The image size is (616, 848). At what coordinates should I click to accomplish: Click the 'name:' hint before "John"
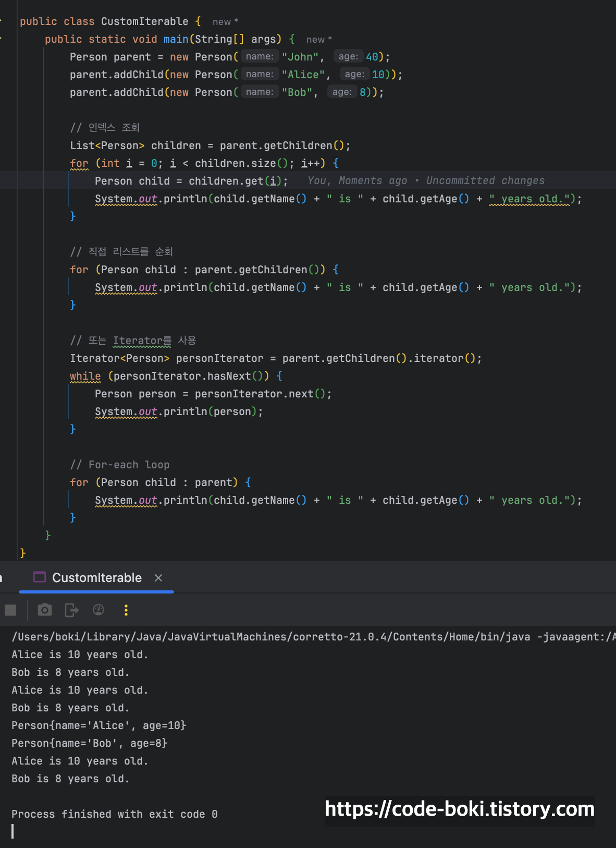(260, 56)
